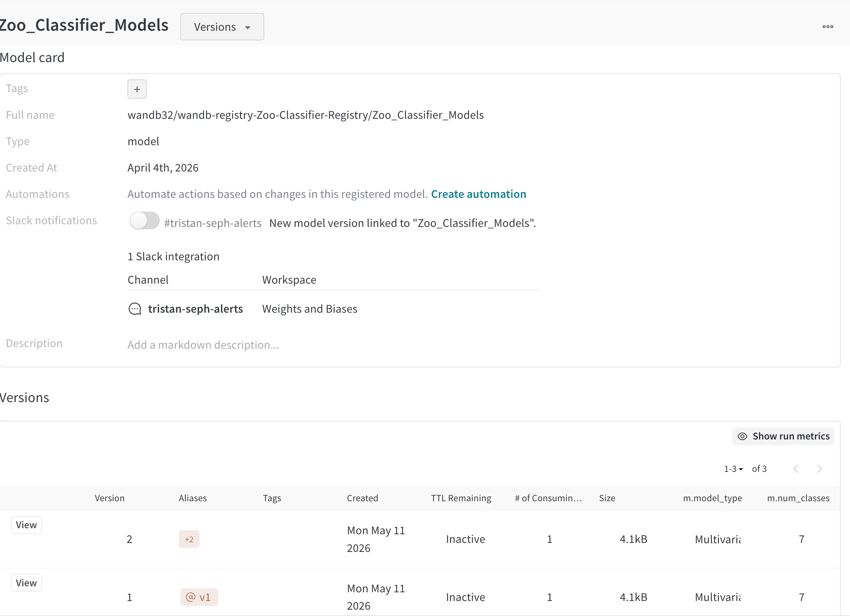Click the m.num_classes column header
Viewport: 850px width, 616px height.
pos(798,498)
